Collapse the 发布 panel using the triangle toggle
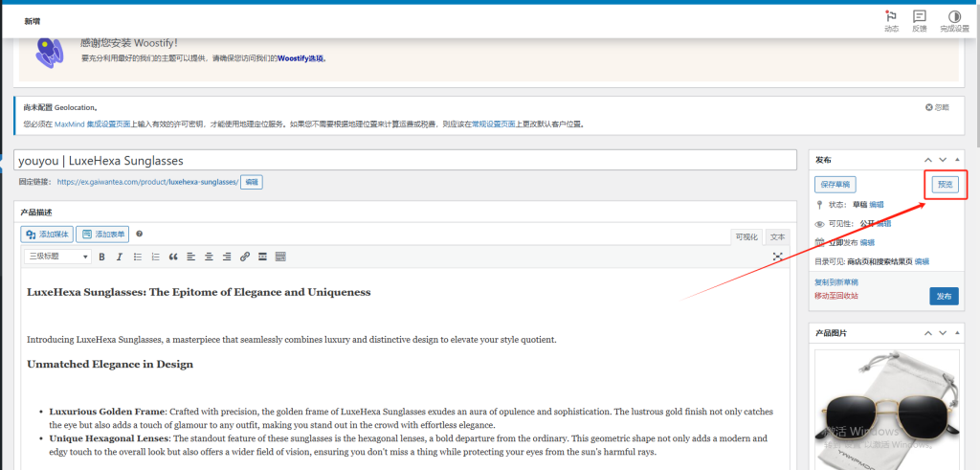This screenshot has height=470, width=980. click(958, 159)
